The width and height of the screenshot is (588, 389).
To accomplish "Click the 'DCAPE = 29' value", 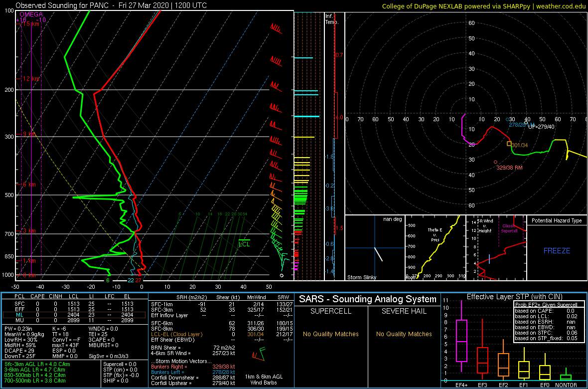I will 18,351.
